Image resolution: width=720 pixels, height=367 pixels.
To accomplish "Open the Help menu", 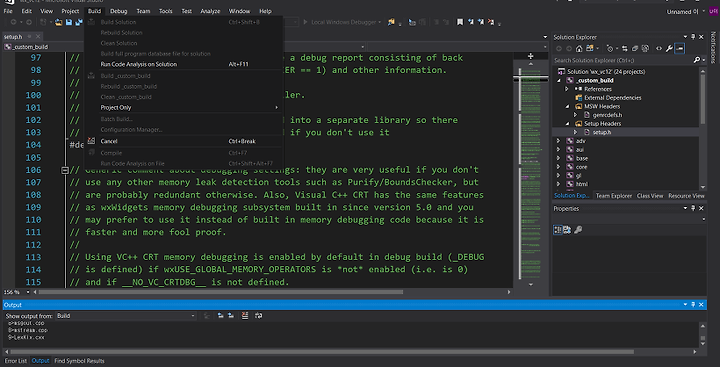I will 265,11.
